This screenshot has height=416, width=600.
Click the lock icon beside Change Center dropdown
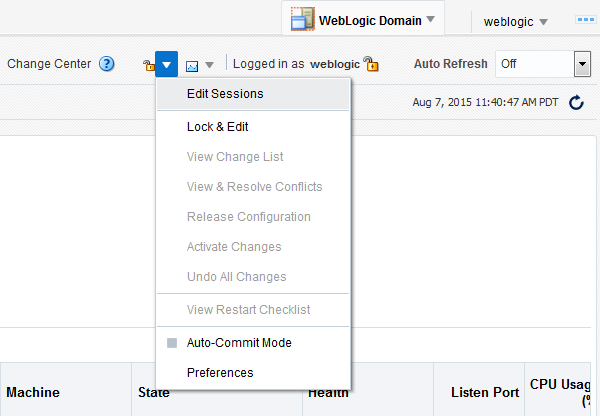[x=148, y=65]
